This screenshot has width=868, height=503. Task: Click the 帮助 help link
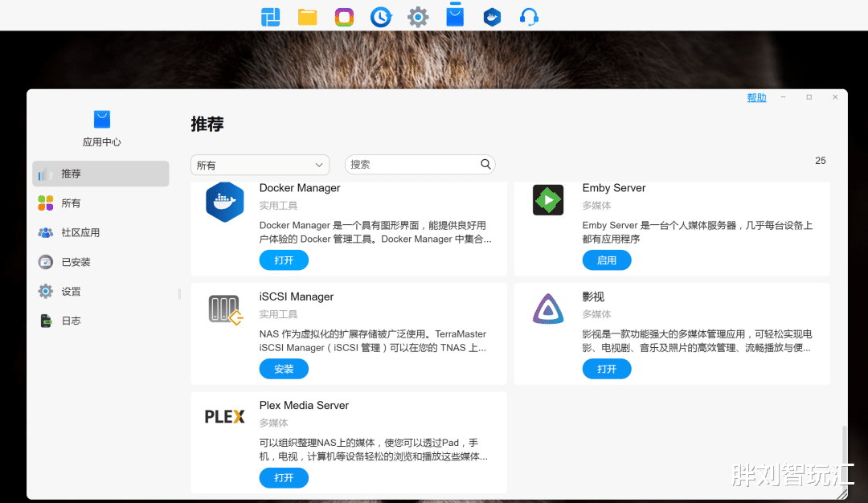pos(757,97)
